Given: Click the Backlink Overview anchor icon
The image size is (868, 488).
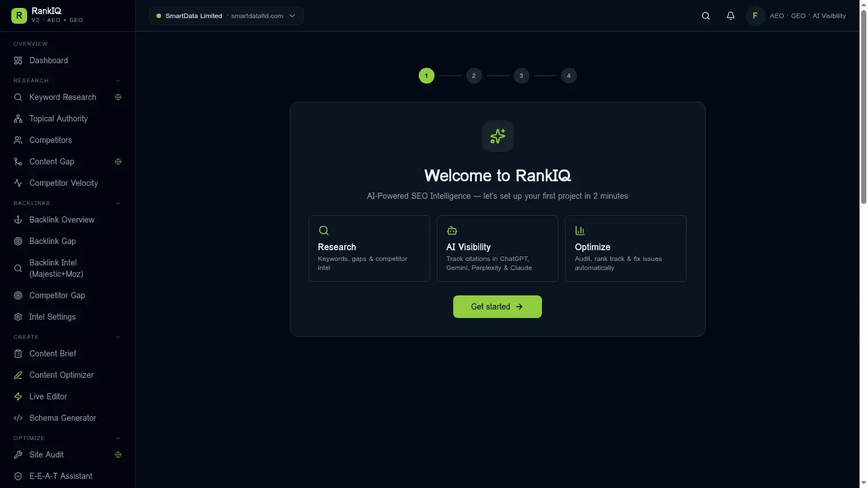Looking at the screenshot, I should pos(18,220).
